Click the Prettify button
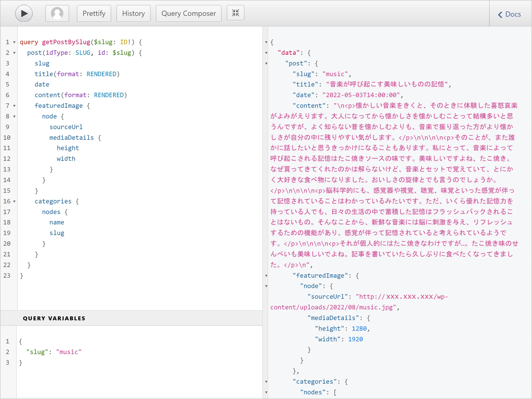Image resolution: width=532 pixels, height=399 pixels. pos(94,14)
